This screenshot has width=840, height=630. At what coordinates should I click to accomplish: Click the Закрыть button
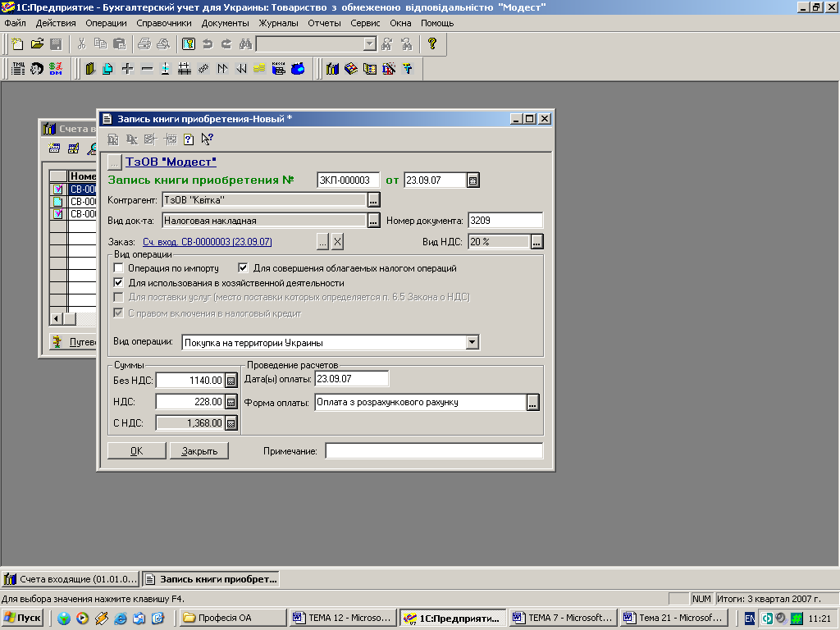point(199,451)
